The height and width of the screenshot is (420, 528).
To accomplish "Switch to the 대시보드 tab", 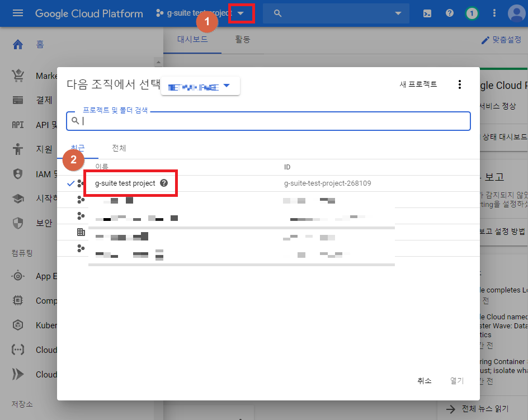I will click(x=192, y=39).
